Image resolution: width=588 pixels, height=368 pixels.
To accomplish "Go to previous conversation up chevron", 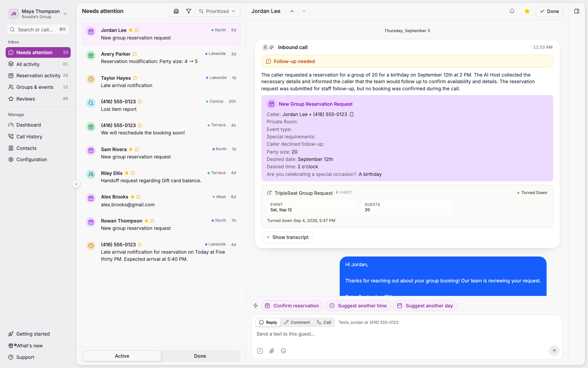I will click(292, 11).
